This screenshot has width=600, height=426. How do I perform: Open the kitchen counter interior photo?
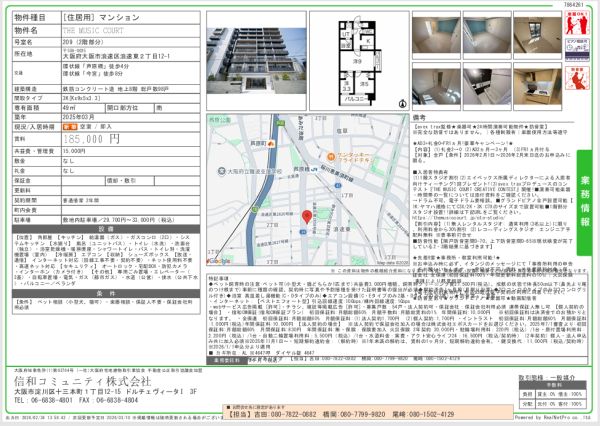tap(538, 87)
